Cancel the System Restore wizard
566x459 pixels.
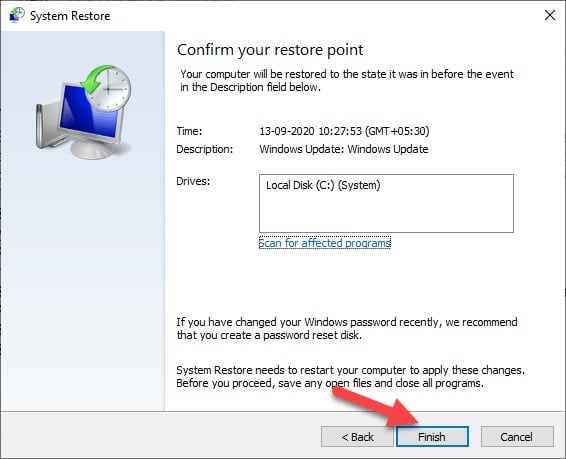click(x=517, y=437)
